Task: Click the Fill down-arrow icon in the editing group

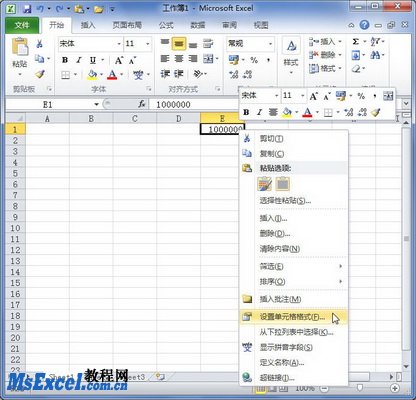Action: tap(356, 55)
